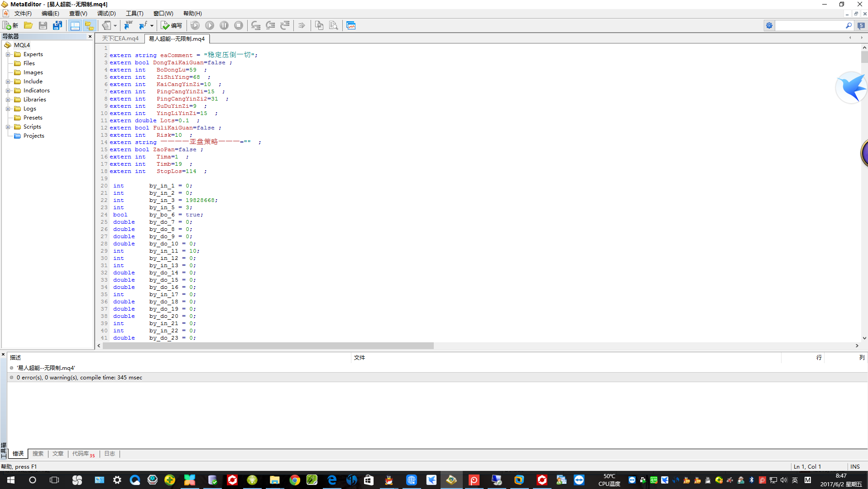
Task: Switch to the 代码库 toolbox tab
Action: (83, 454)
